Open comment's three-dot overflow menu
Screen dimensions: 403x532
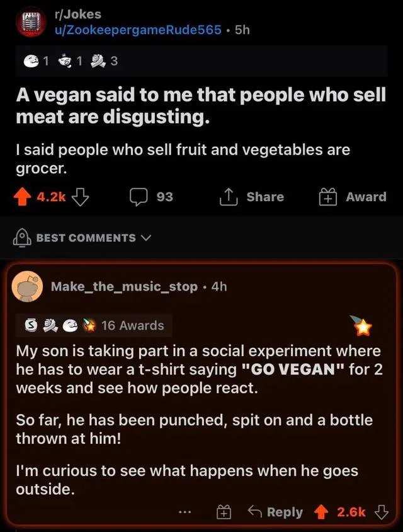tap(184, 512)
